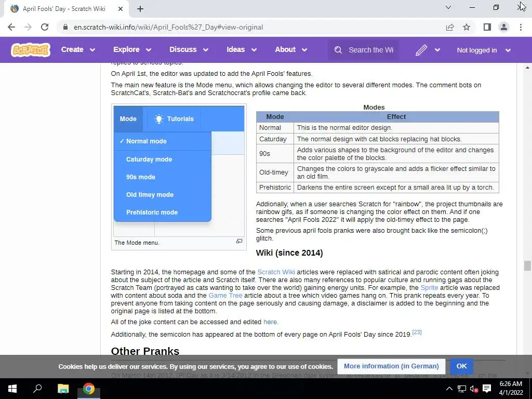Click the muted volume icon in tray
The height and width of the screenshot is (399, 532).
coord(474,389)
